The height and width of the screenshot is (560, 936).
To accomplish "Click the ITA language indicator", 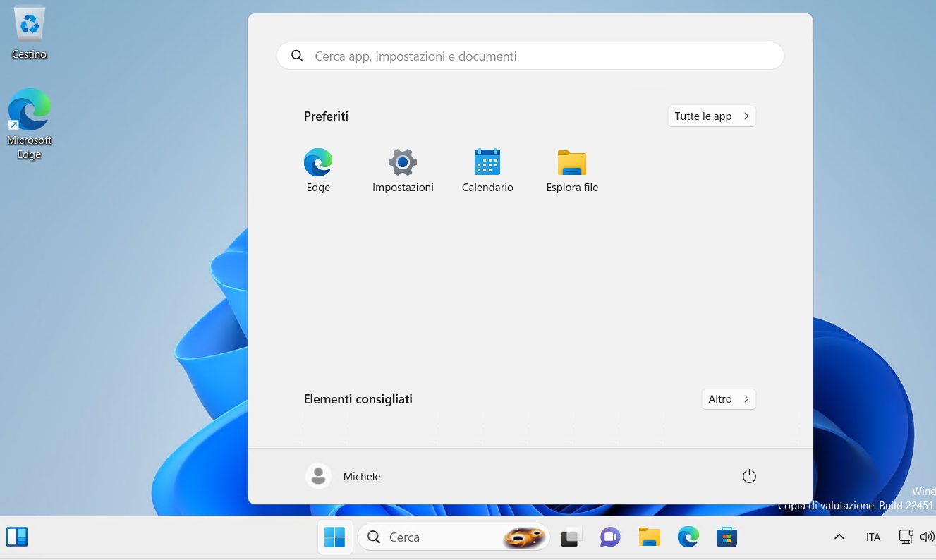I will 873,537.
